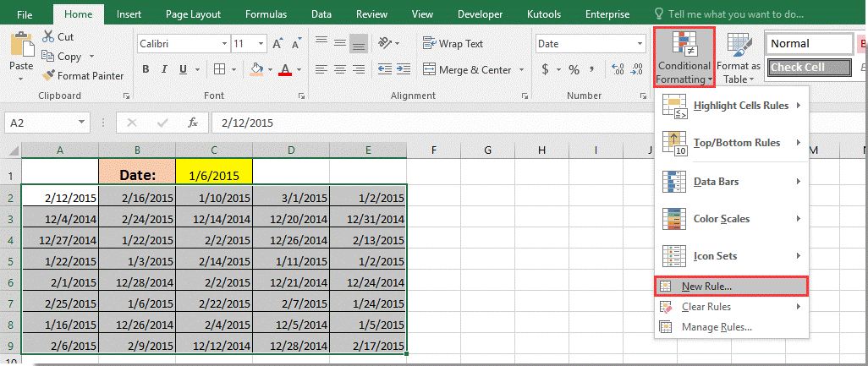The image size is (868, 366).
Task: Click the Accounting dollar format icon
Action: 546,69
